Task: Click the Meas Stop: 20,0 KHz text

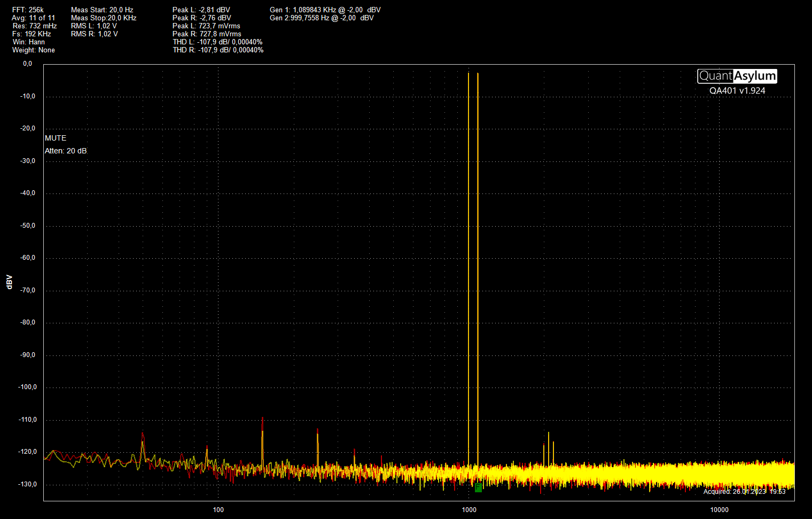Action: [104, 18]
